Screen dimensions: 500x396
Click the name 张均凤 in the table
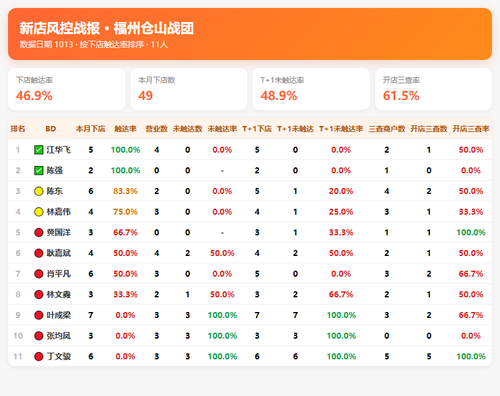(x=59, y=336)
